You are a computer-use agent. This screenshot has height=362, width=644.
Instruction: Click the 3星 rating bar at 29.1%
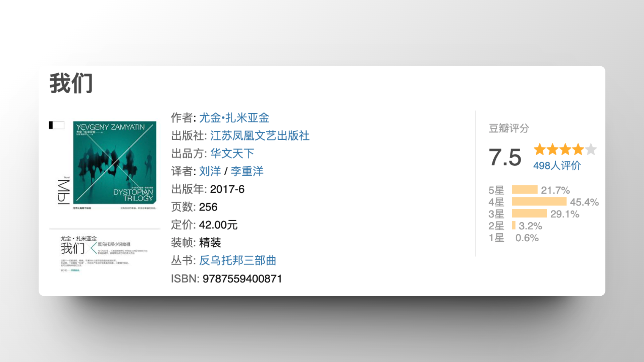coord(529,214)
